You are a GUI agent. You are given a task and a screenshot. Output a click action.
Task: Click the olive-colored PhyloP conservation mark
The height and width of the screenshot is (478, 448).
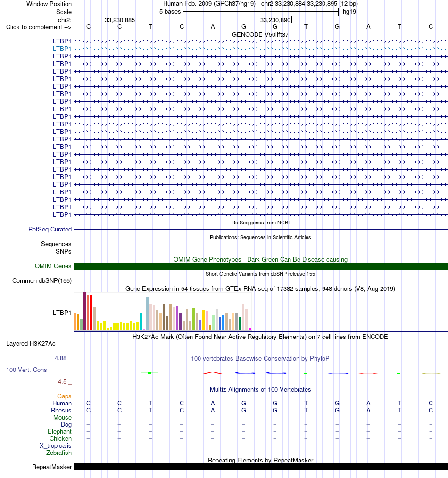click(431, 373)
